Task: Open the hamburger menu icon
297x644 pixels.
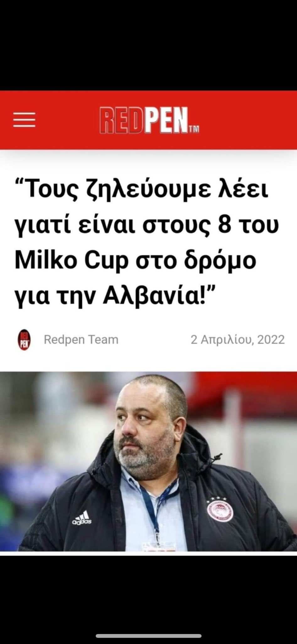Action: click(24, 119)
